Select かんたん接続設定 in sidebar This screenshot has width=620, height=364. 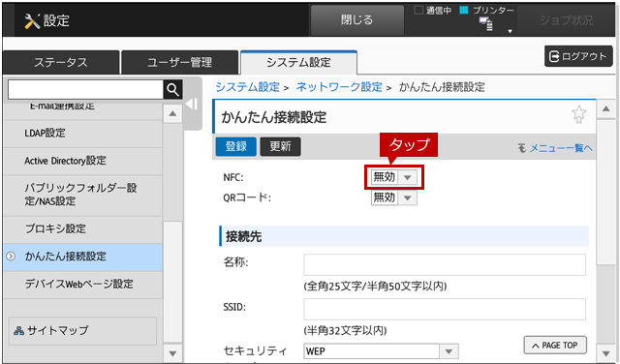[x=82, y=257]
